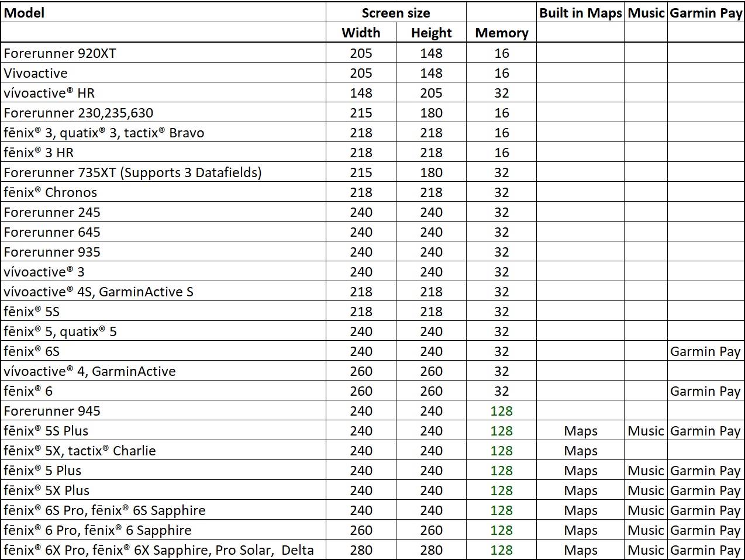745x560 pixels.
Task: Select the Forerunner 945 memory value 128
Action: click(x=501, y=411)
